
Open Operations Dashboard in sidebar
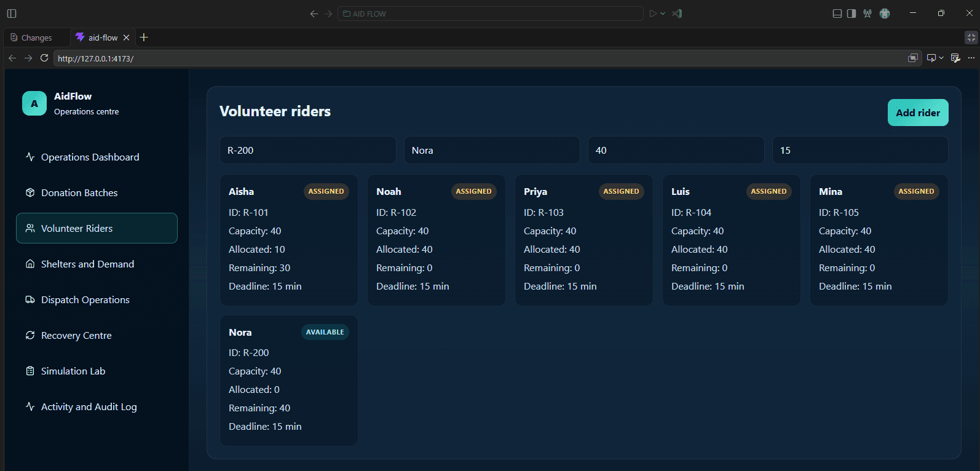click(97, 157)
